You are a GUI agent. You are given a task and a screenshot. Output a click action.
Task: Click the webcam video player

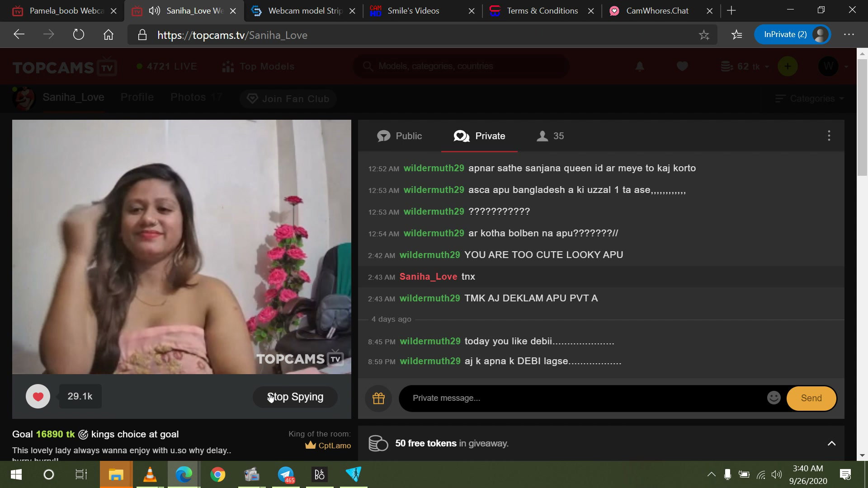coord(182,247)
